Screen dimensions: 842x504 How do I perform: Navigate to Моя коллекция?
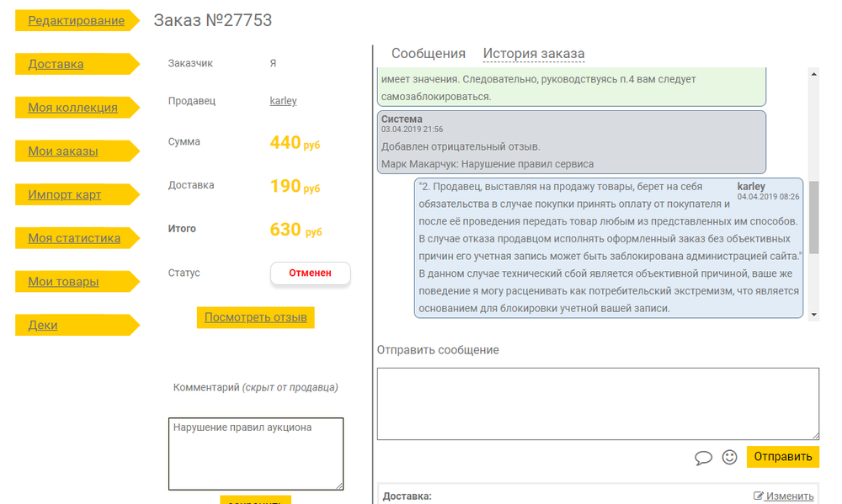pos(72,108)
